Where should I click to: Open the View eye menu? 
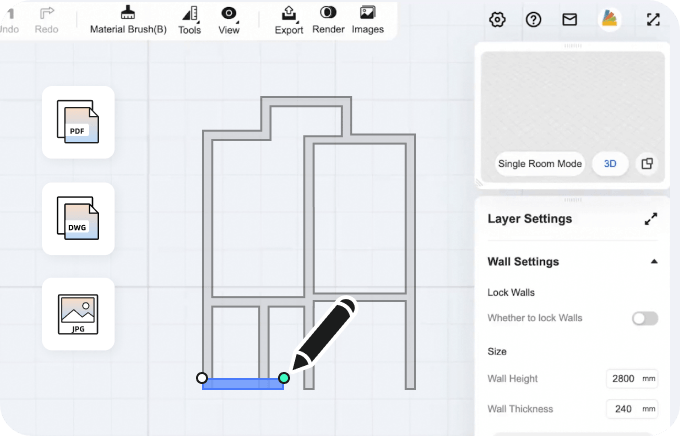[x=229, y=20]
